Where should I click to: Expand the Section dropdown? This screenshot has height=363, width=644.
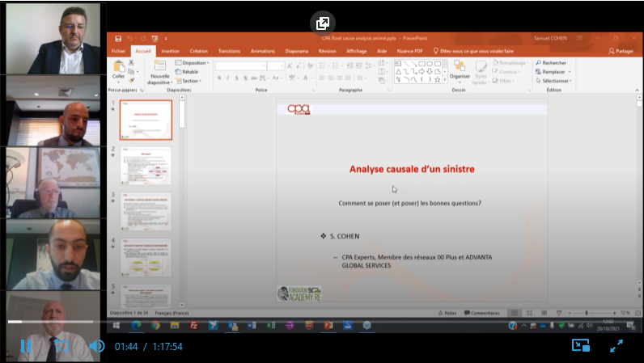tap(191, 81)
